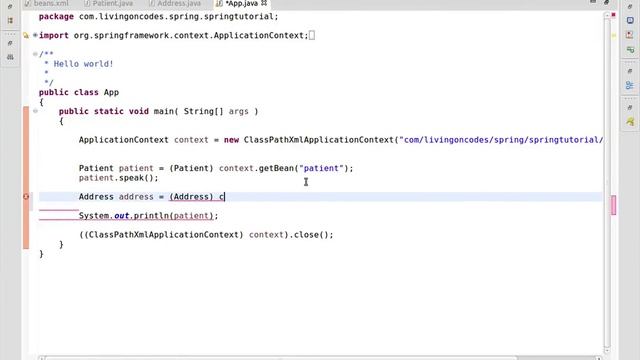Restore the top left minimized view stack
The image size is (640, 360).
[x=10, y=7]
